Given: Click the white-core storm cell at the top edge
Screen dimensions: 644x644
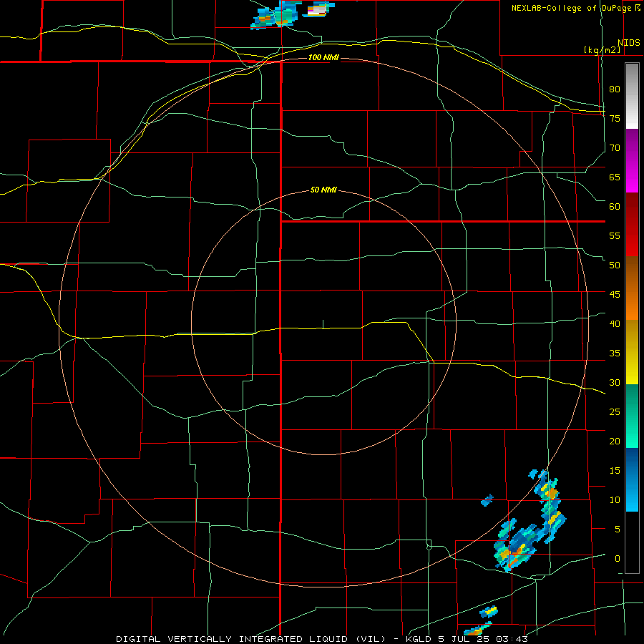Looking at the screenshot, I should click(318, 10).
